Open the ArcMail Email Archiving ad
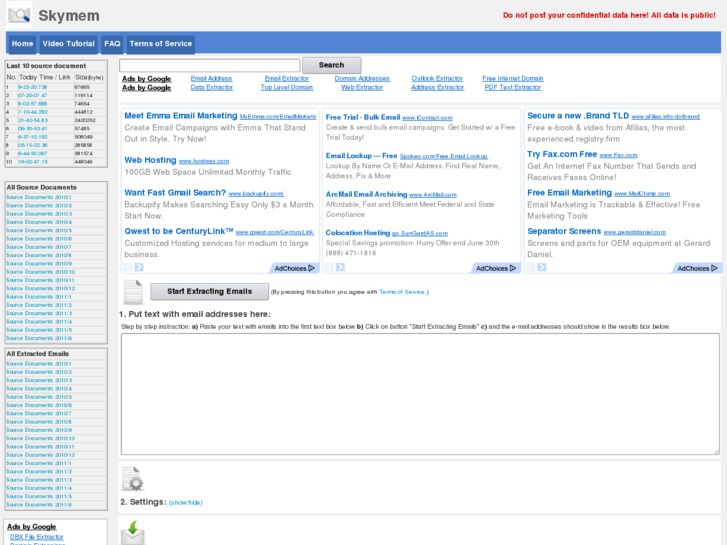 [366, 194]
